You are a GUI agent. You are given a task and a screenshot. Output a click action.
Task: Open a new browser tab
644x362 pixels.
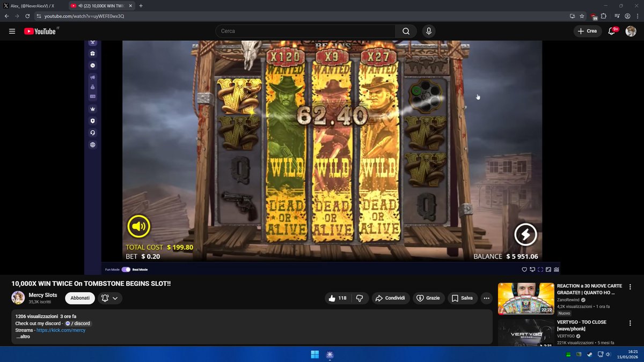[x=141, y=5]
